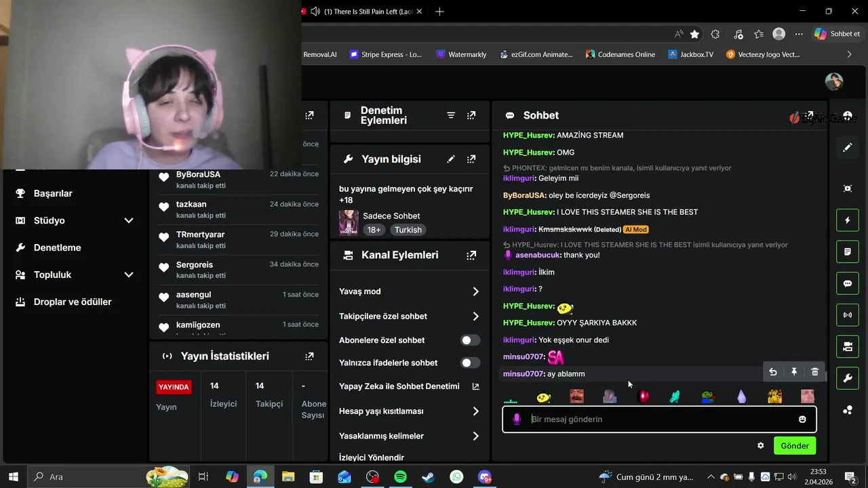Show more bookmarks chevron
This screenshot has width=868, height=488.
(849, 54)
